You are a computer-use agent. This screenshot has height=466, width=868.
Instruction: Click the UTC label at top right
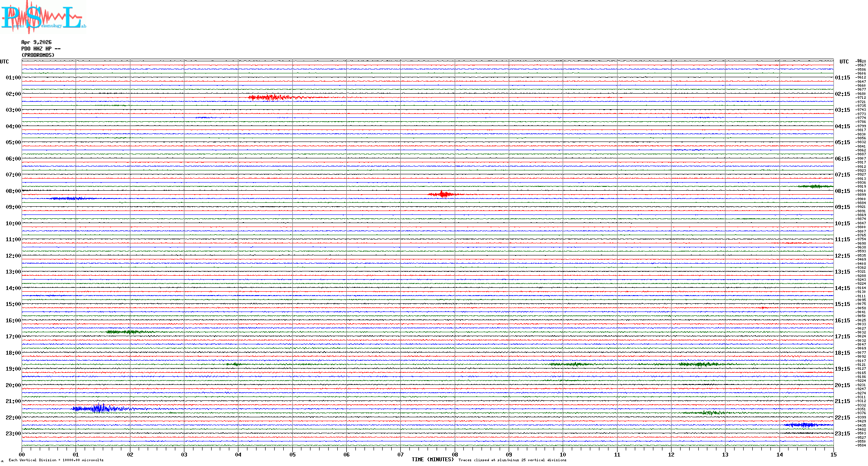click(x=844, y=62)
